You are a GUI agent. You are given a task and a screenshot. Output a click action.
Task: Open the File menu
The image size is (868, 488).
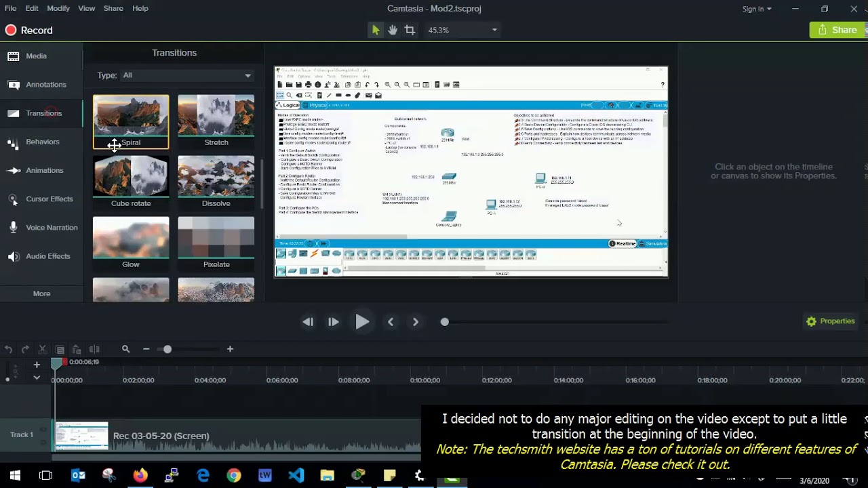click(x=10, y=8)
